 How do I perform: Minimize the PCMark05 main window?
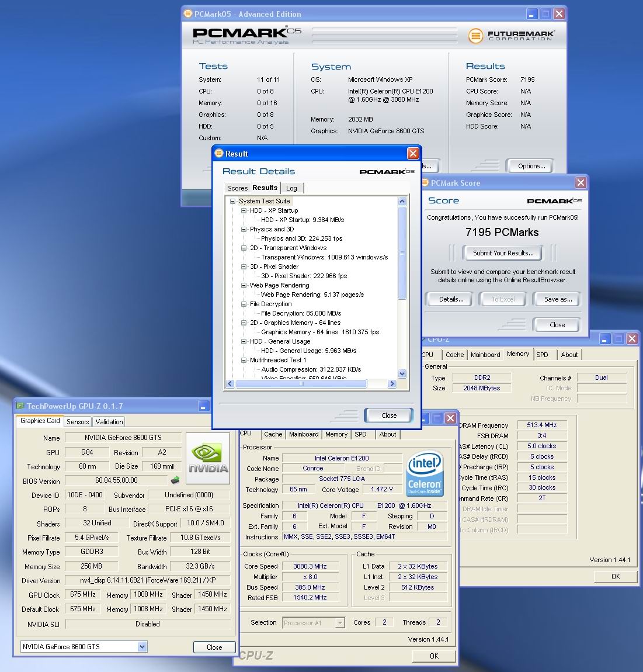[x=531, y=13]
